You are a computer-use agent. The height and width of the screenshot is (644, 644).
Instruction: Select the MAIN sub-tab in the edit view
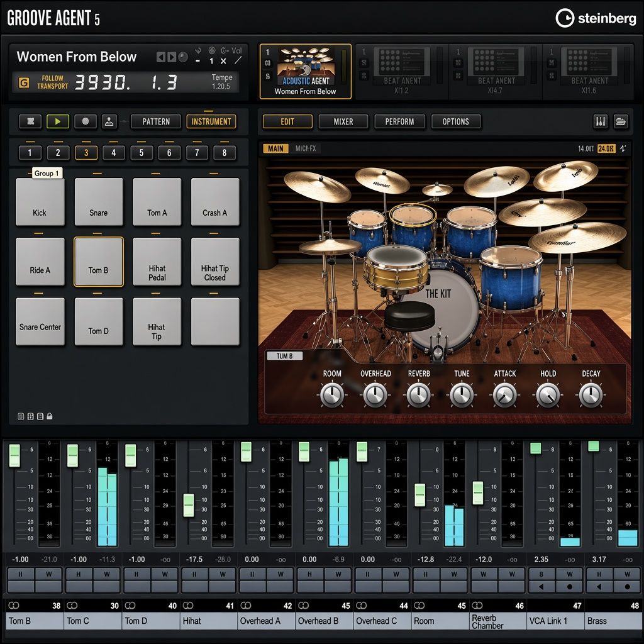click(x=275, y=148)
